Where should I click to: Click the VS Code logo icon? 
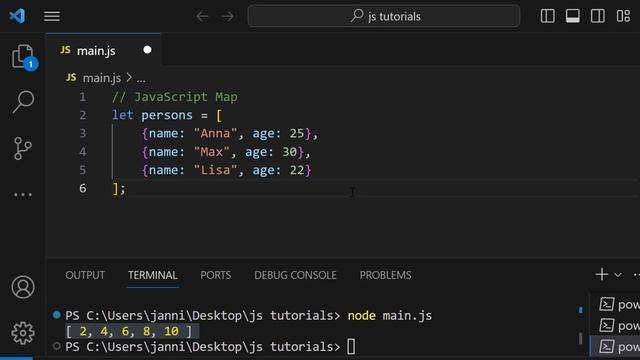[x=17, y=16]
